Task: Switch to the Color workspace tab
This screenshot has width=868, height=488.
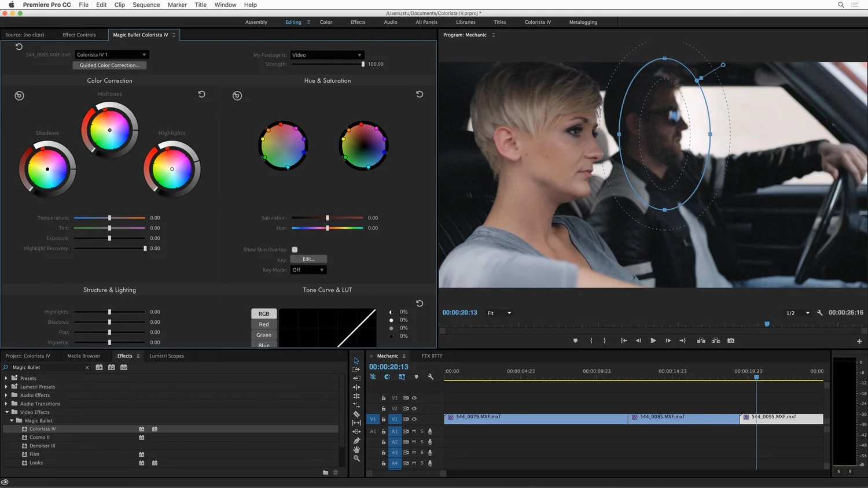Action: coord(326,22)
